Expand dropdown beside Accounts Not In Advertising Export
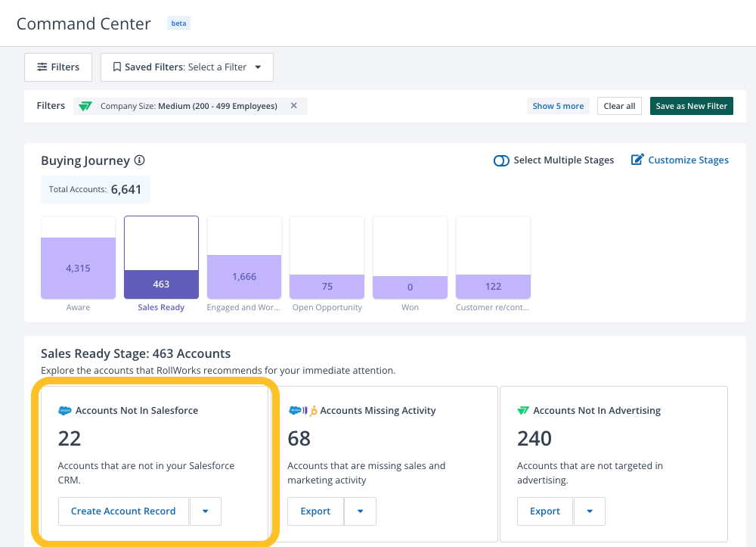The width and height of the screenshot is (756, 547). point(589,511)
